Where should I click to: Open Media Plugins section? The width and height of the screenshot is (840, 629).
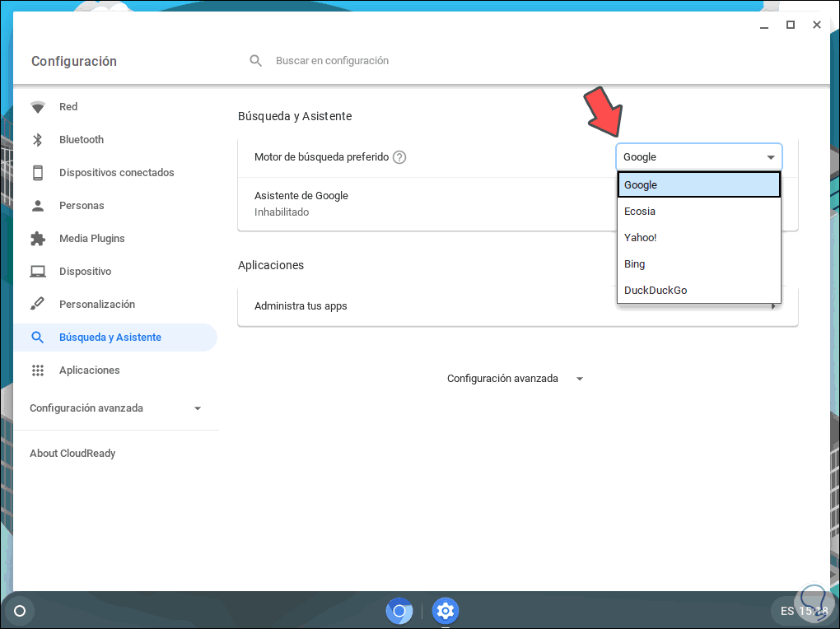(x=115, y=239)
